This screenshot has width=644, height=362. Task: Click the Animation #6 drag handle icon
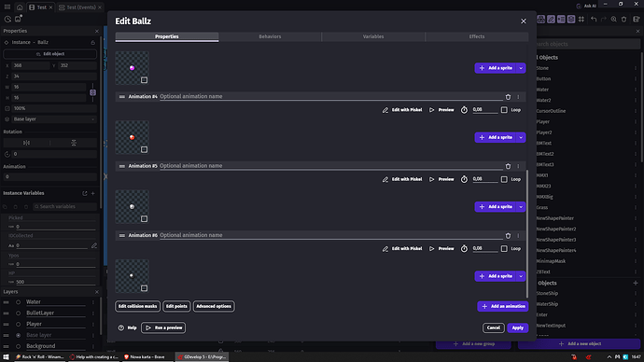click(x=122, y=236)
